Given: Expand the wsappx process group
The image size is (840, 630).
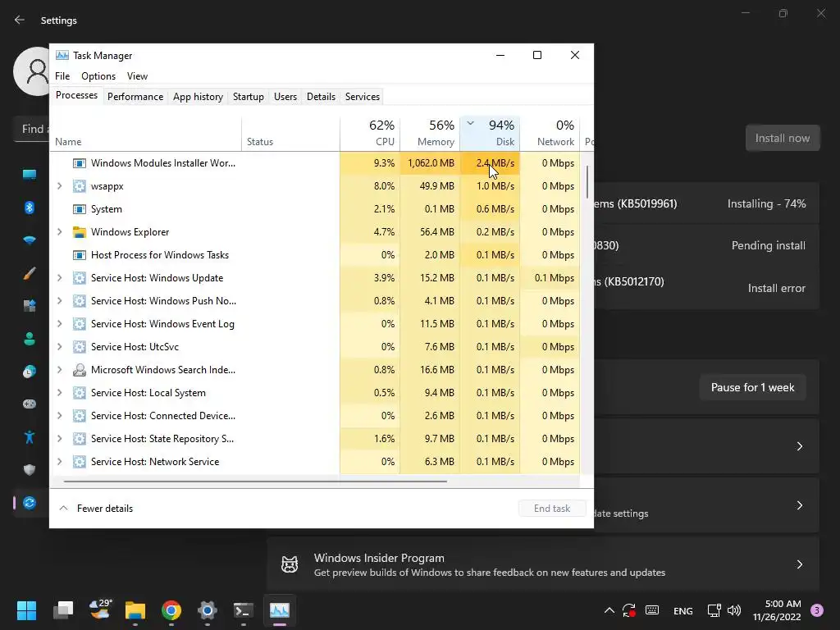Looking at the screenshot, I should 59,186.
